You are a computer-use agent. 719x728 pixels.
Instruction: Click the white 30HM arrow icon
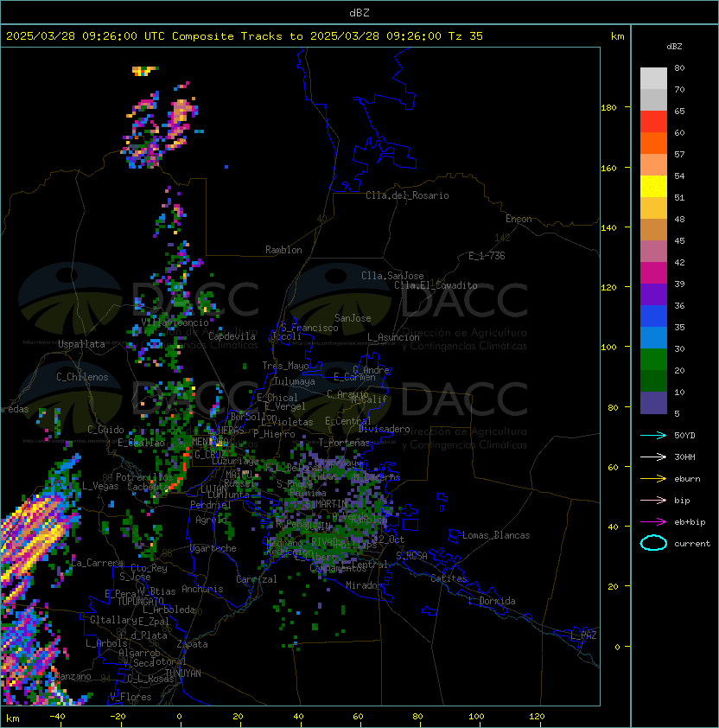[653, 457]
